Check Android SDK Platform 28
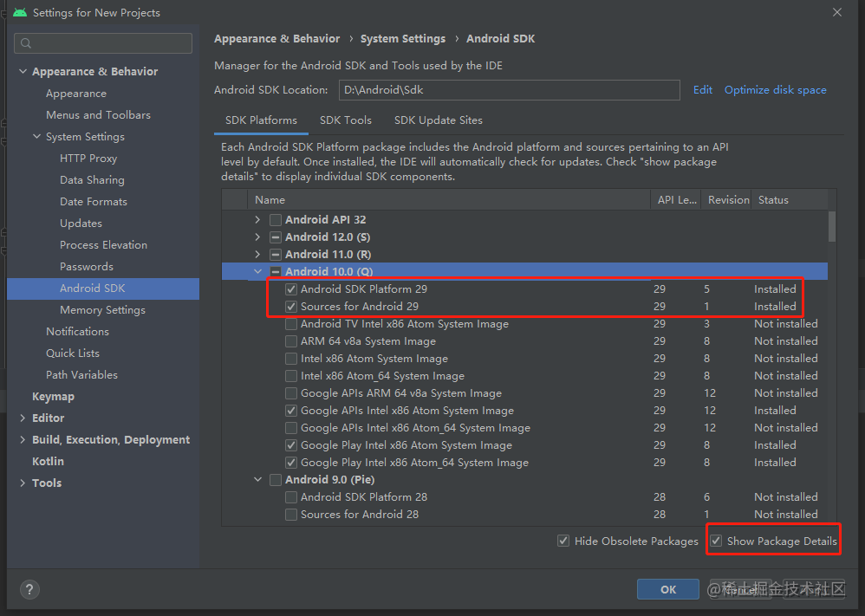 pyautogui.click(x=290, y=497)
